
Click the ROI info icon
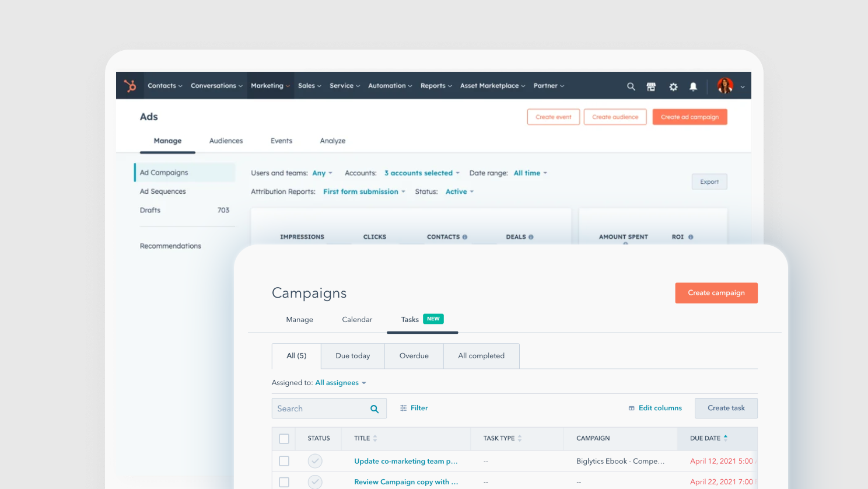tap(691, 237)
